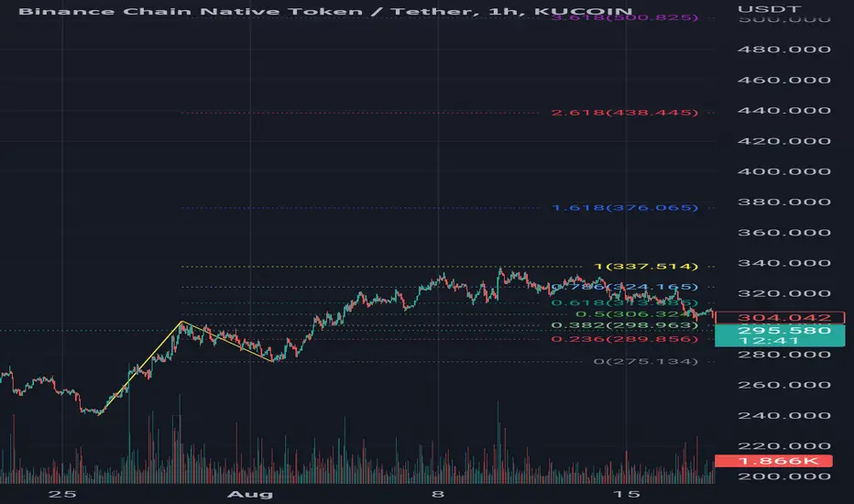Click the 440.000 price axis label
854x504 pixels.
click(x=784, y=111)
